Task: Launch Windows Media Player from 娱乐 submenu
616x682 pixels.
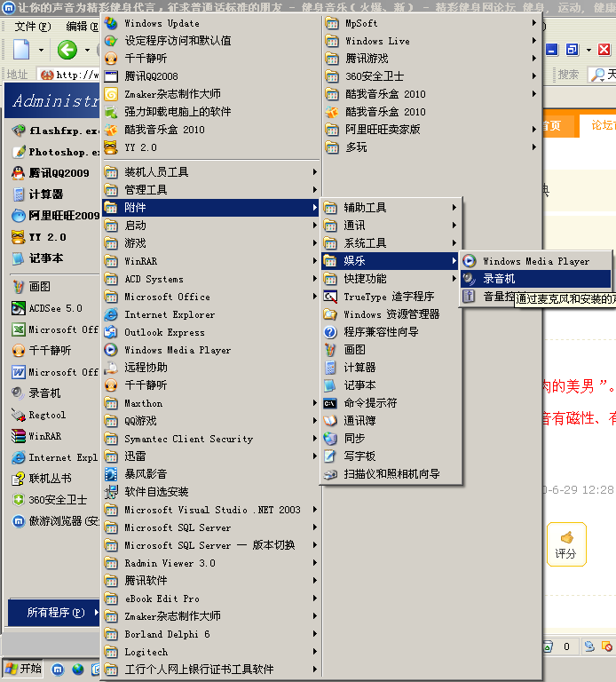Action: pos(535,261)
